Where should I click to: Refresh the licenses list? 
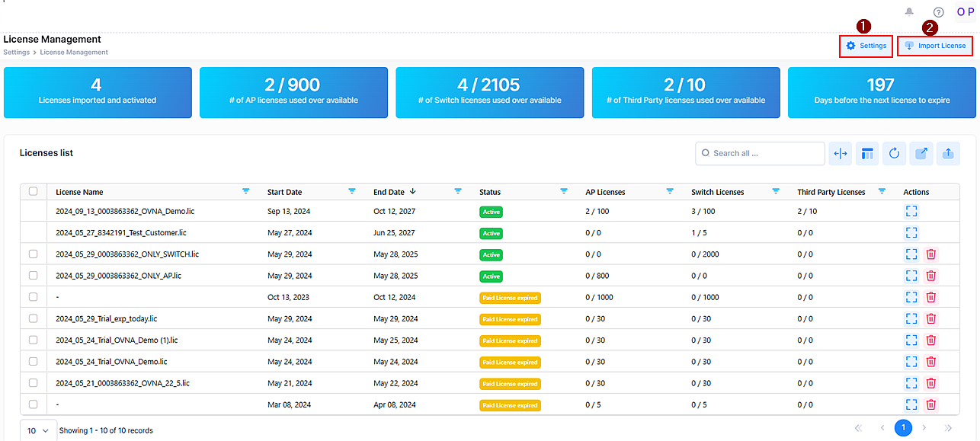[x=894, y=154]
